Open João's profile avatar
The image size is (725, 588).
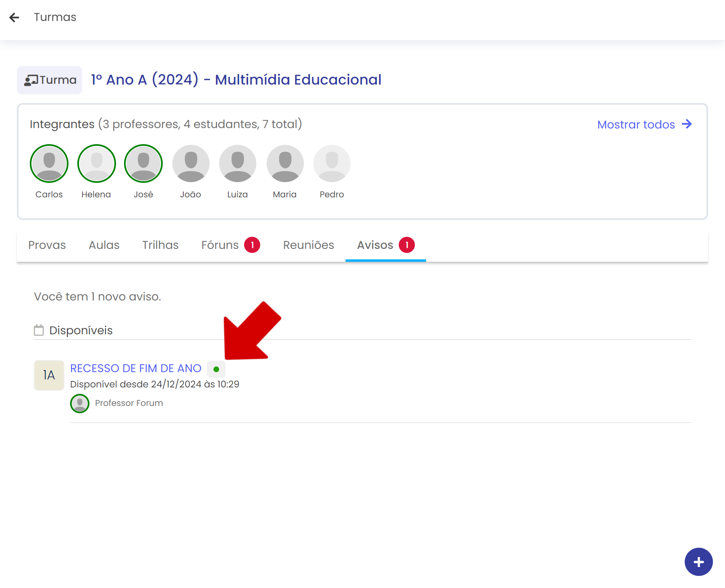pos(191,164)
